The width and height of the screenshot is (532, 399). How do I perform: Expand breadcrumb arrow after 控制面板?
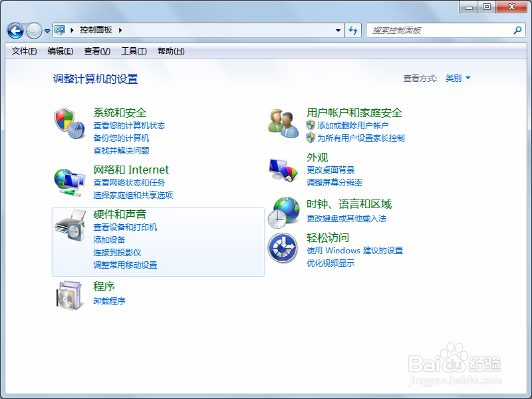[120, 30]
